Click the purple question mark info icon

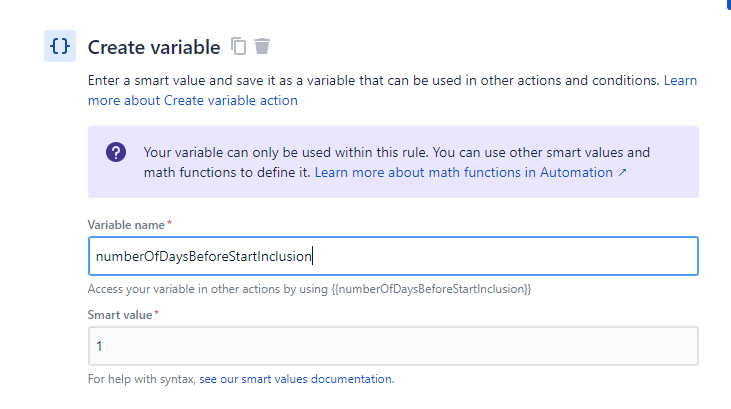tap(116, 153)
